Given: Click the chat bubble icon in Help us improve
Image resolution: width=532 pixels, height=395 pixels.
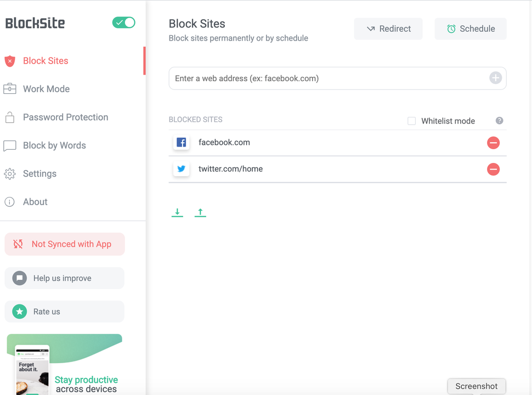Looking at the screenshot, I should (x=20, y=278).
